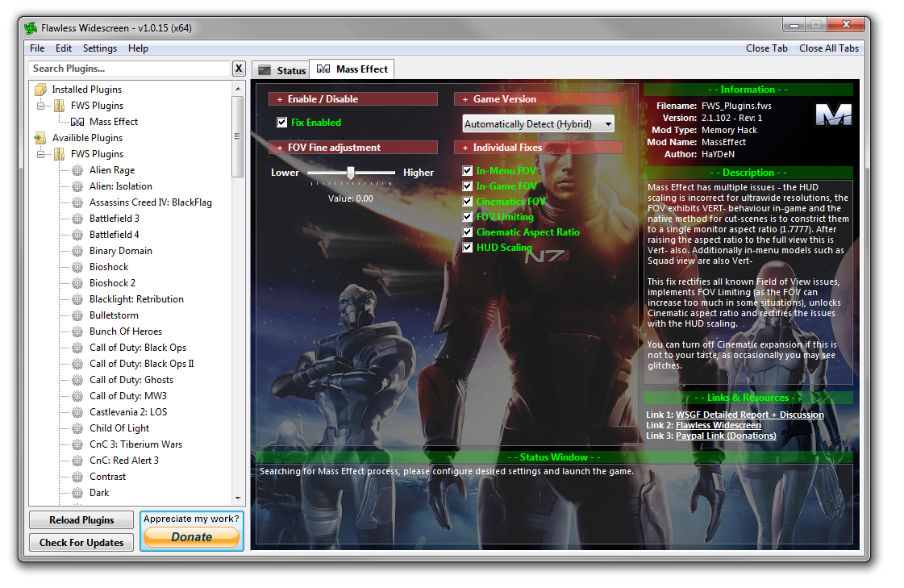Click the Flawless Widescreen title bar app icon

(31, 27)
